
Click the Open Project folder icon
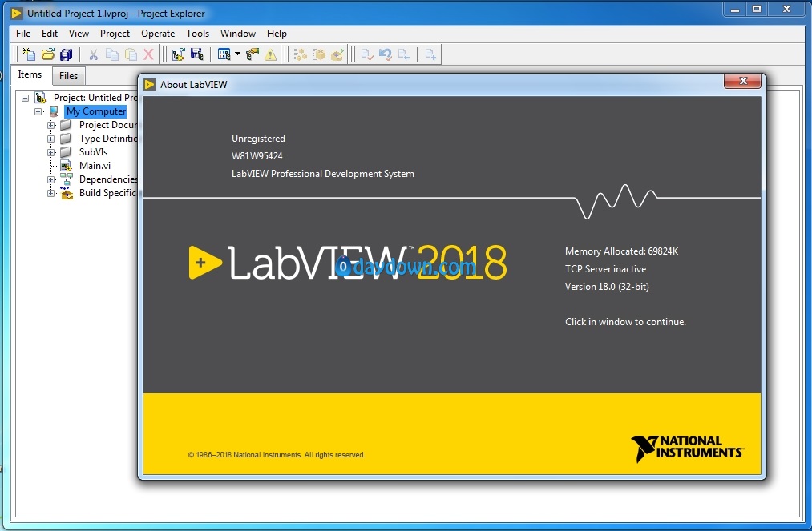click(x=48, y=54)
